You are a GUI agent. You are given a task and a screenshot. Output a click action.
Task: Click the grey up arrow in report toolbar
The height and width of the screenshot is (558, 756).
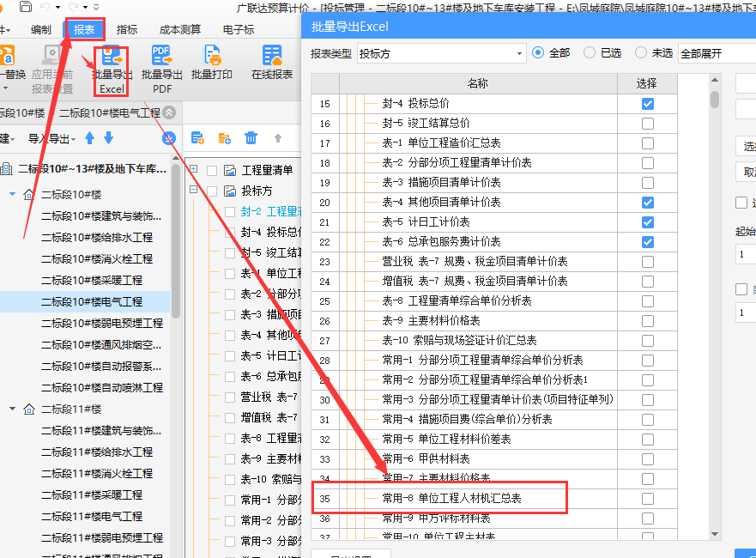[x=278, y=138]
